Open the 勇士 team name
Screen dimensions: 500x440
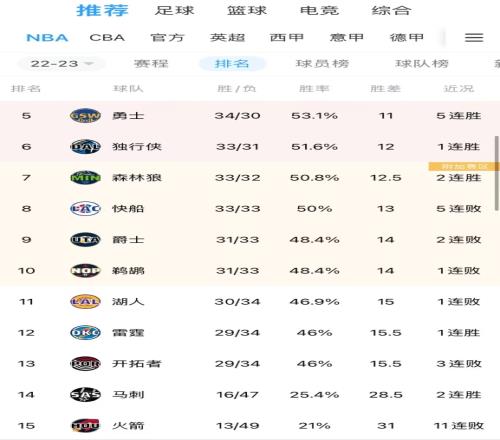pyautogui.click(x=128, y=116)
